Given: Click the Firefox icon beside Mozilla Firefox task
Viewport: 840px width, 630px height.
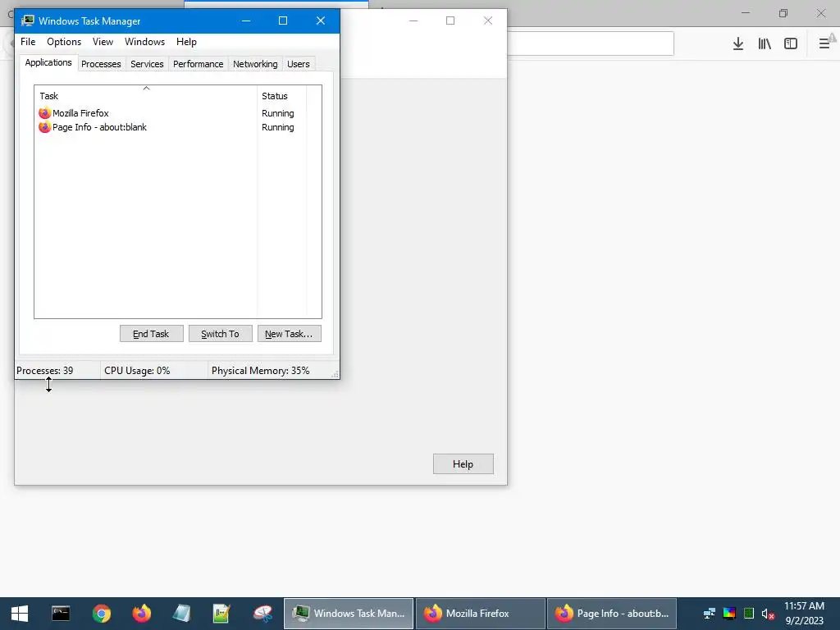Looking at the screenshot, I should coord(44,113).
